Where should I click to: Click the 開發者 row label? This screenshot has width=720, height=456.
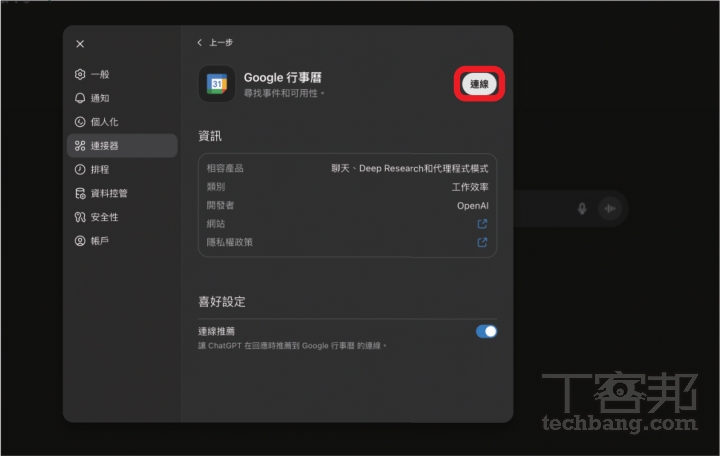click(x=220, y=205)
